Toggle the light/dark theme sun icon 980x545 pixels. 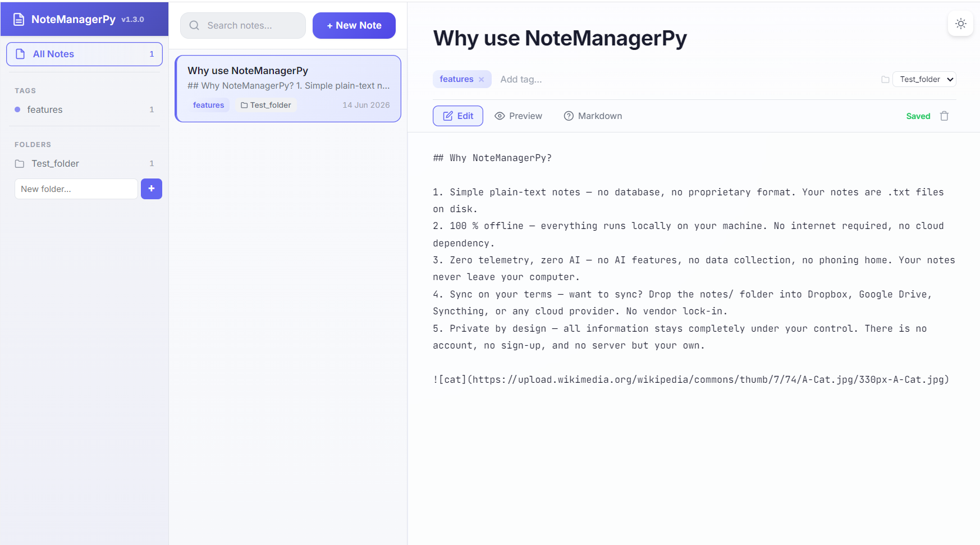point(961,24)
